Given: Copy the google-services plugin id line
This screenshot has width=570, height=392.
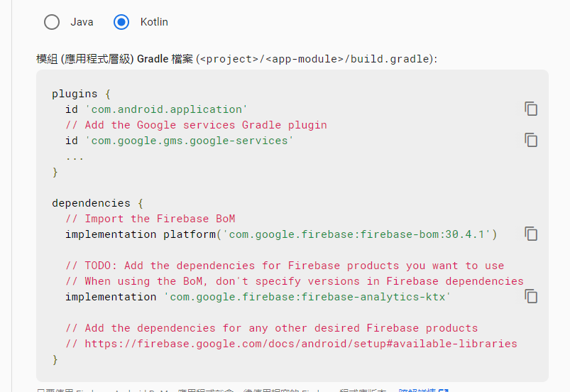Looking at the screenshot, I should (x=531, y=140).
